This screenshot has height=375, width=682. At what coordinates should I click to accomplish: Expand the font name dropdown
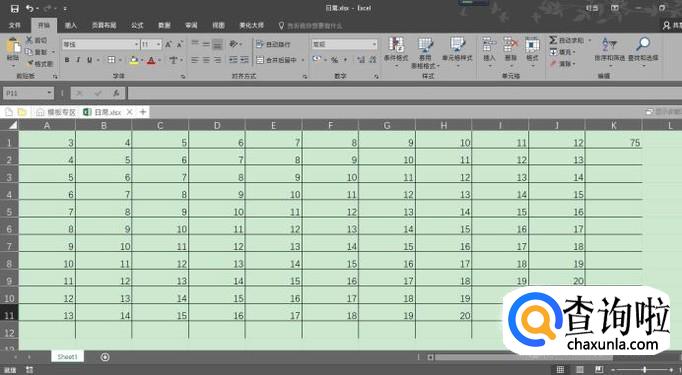[136, 44]
